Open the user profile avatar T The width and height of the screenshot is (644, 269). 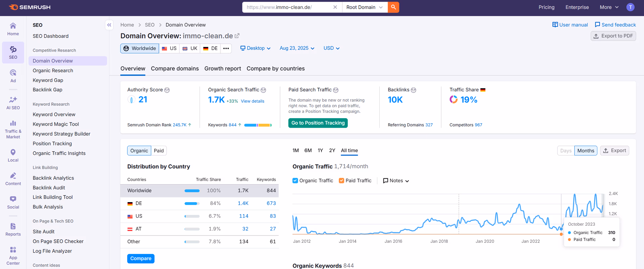(x=630, y=7)
